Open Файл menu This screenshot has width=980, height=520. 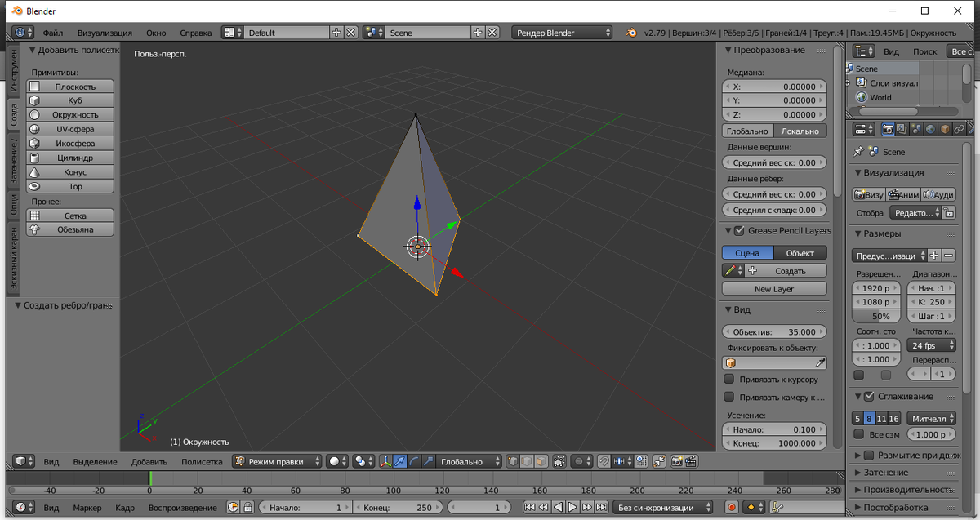(53, 33)
